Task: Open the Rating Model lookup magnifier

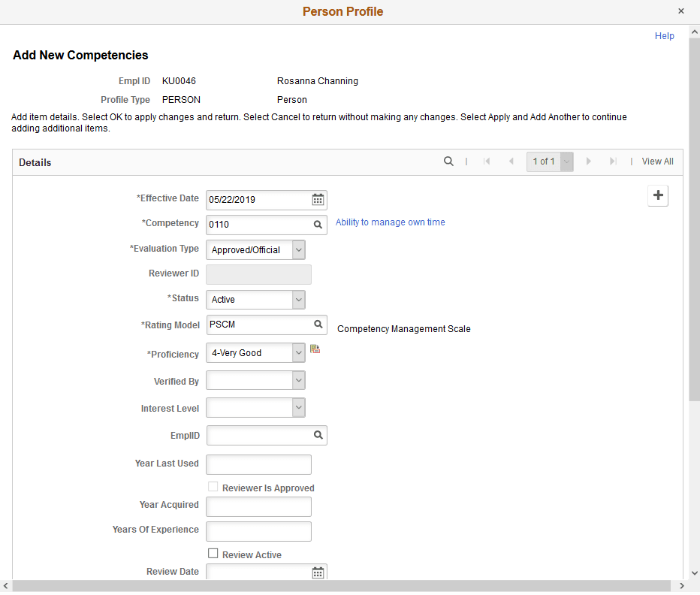Action: pos(316,325)
